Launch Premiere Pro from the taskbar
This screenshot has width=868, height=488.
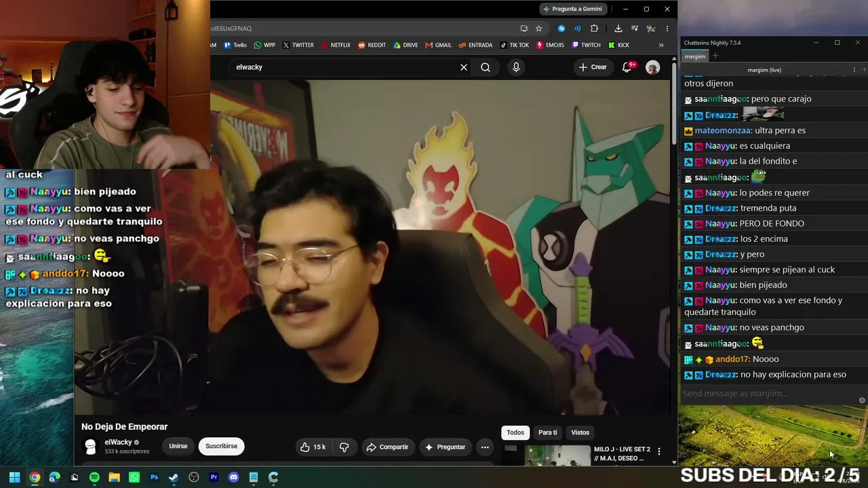click(214, 477)
